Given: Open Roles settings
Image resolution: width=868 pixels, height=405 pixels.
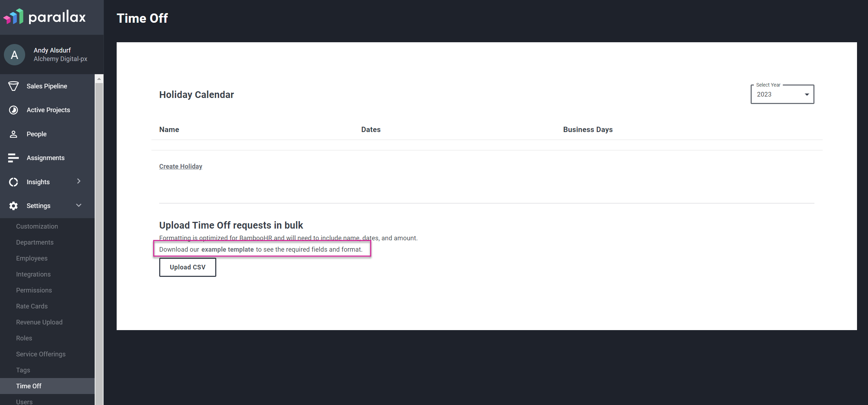Looking at the screenshot, I should point(24,338).
